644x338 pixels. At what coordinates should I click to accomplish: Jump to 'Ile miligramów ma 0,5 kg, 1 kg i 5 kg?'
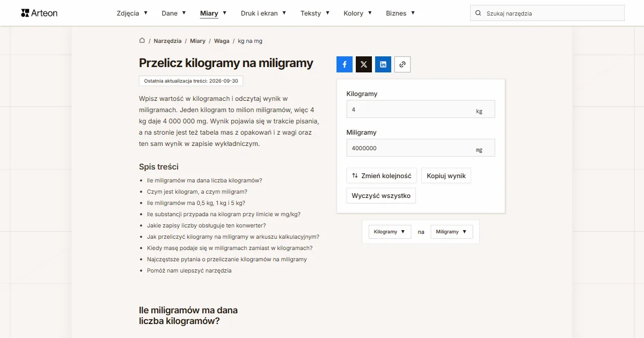(x=196, y=203)
